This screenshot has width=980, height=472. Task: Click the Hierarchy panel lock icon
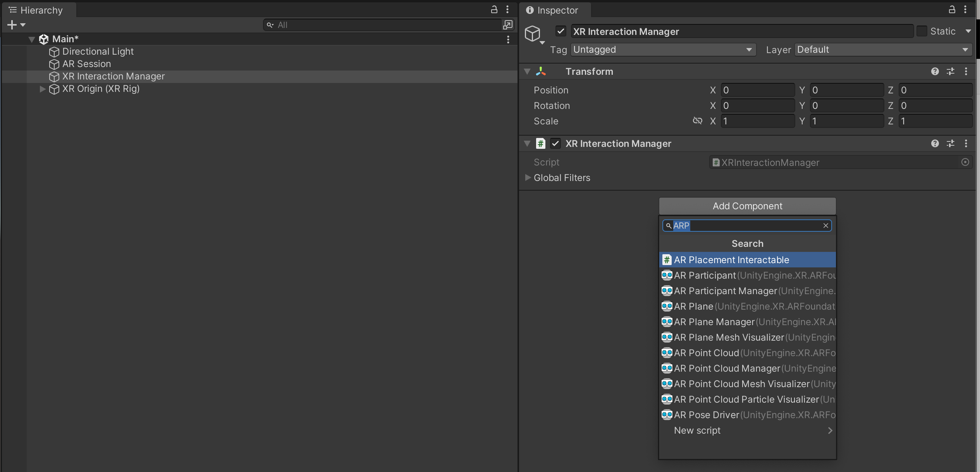(x=494, y=10)
